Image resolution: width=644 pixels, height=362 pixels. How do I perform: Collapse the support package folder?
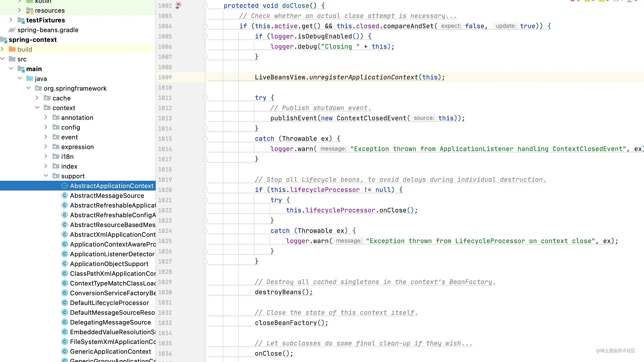(x=46, y=176)
